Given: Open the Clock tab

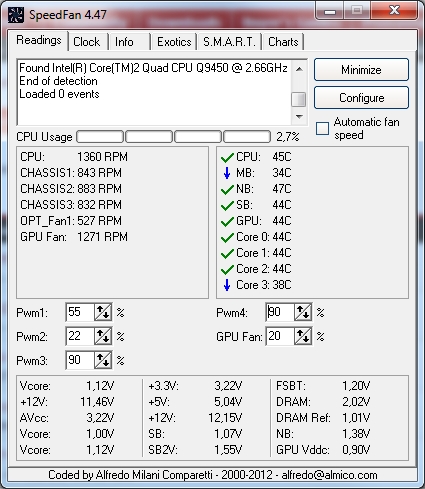Looking at the screenshot, I should (87, 42).
